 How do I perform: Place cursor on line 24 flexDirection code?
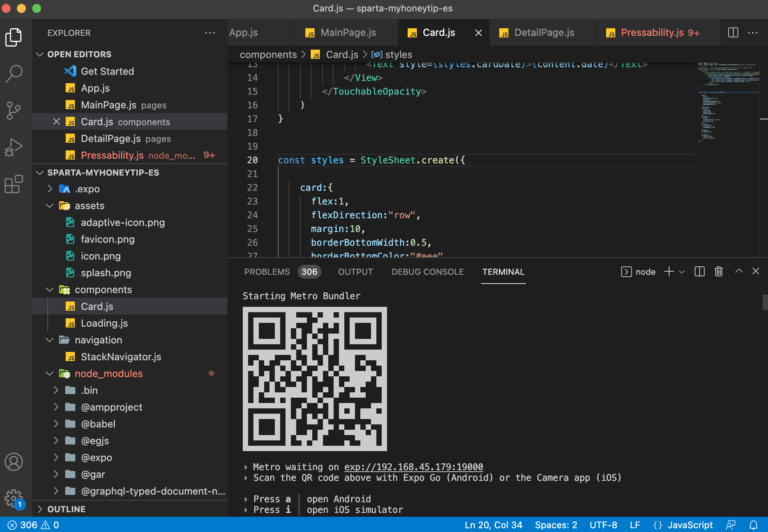tap(365, 215)
